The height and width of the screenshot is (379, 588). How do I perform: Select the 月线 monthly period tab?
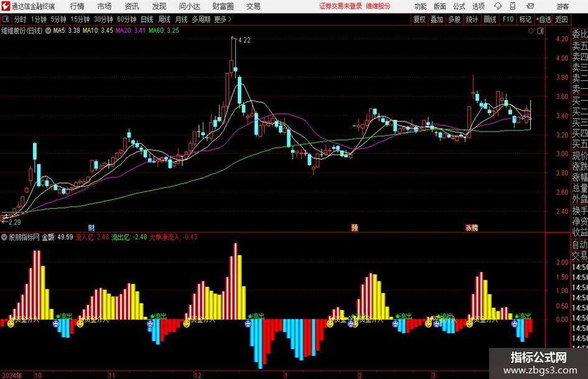pyautogui.click(x=182, y=19)
